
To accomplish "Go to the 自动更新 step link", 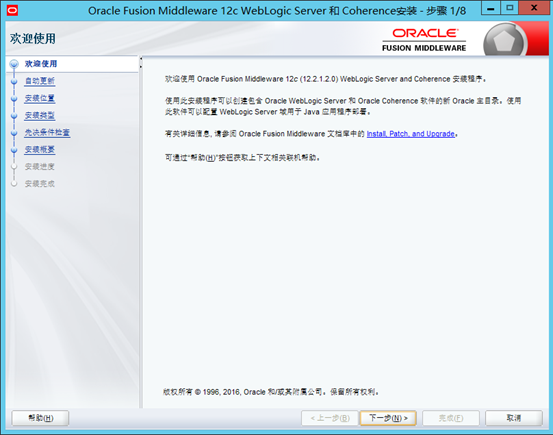I will [40, 81].
